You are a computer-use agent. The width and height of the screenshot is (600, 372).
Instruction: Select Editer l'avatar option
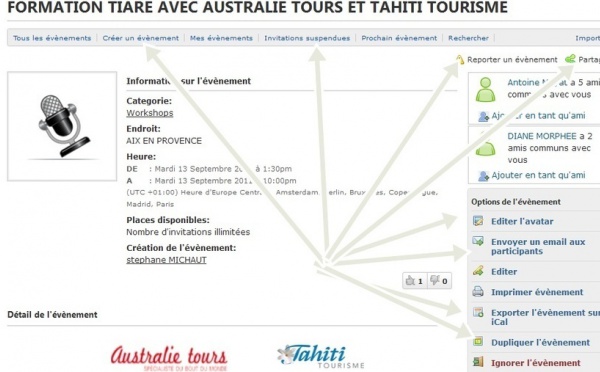[522, 221]
